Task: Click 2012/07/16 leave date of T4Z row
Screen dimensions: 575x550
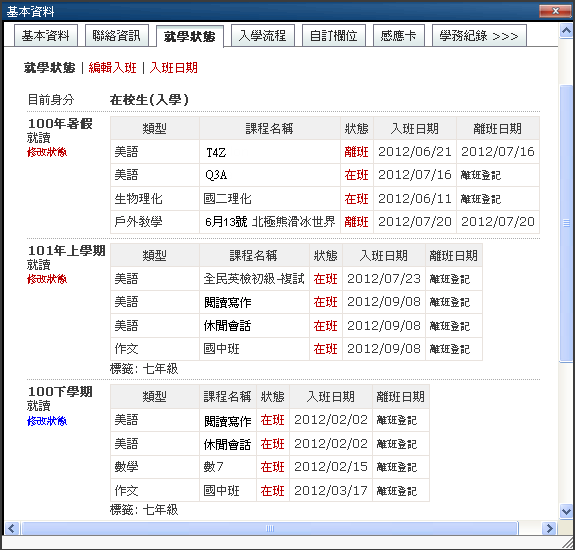Action: coord(498,152)
